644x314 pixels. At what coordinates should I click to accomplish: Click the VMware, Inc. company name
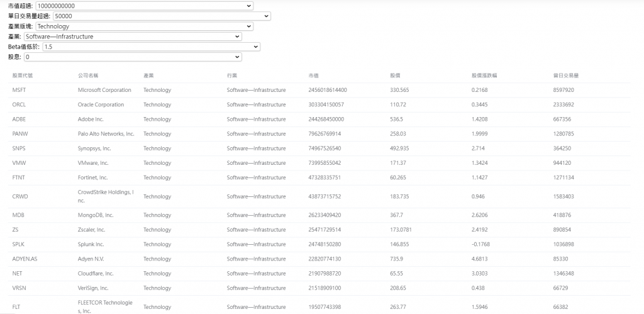click(93, 163)
